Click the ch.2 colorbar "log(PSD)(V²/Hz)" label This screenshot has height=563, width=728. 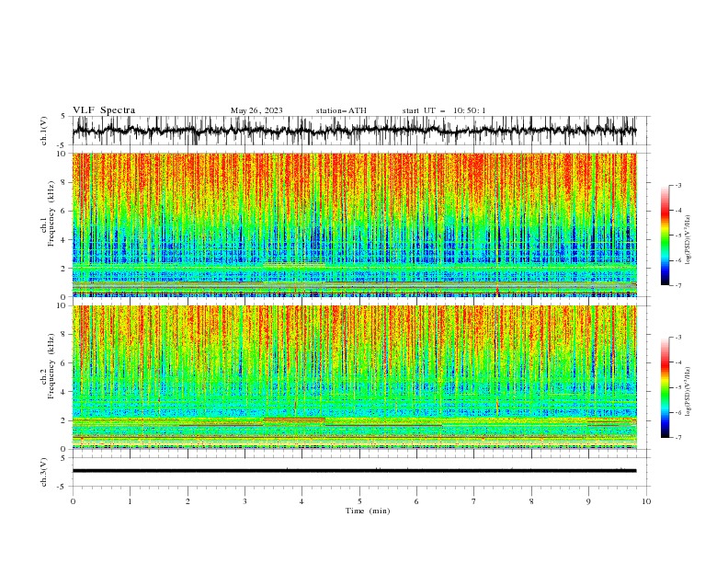click(x=688, y=392)
